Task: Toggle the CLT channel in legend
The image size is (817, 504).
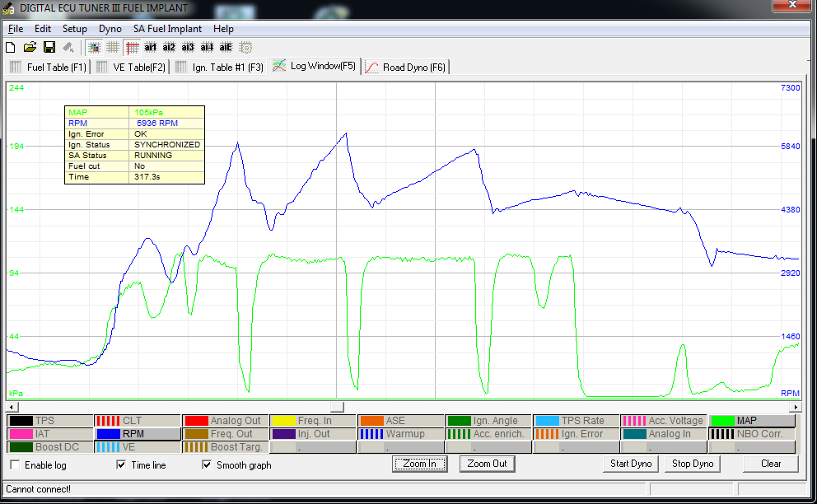Action: [138, 421]
